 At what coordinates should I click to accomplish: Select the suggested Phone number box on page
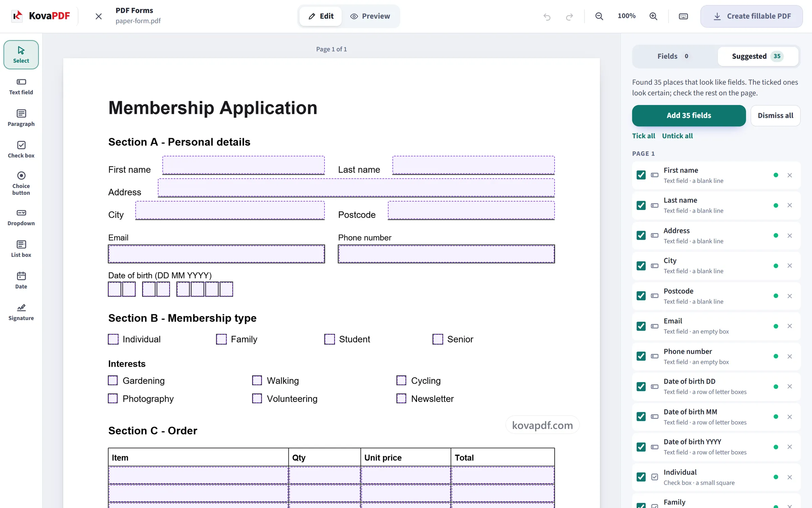[x=446, y=254]
